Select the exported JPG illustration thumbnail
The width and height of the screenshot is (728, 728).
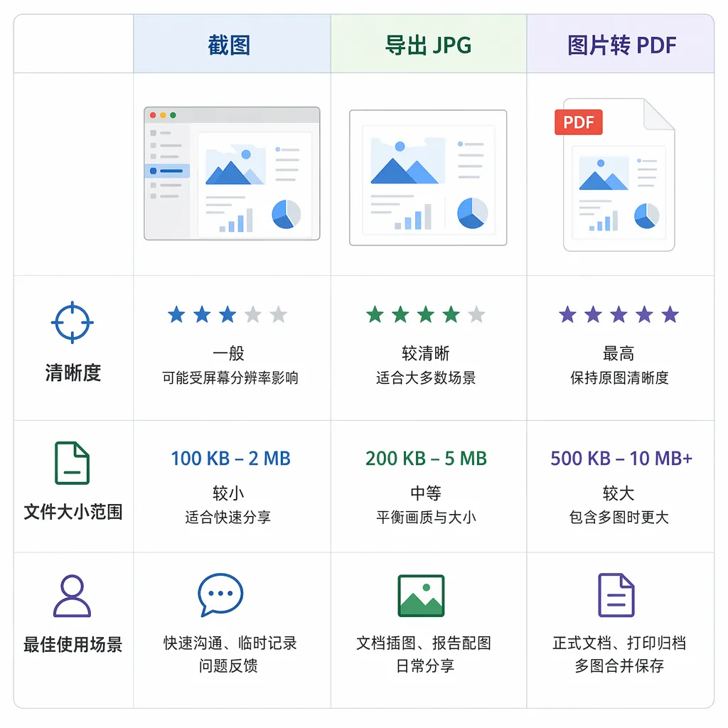click(428, 177)
